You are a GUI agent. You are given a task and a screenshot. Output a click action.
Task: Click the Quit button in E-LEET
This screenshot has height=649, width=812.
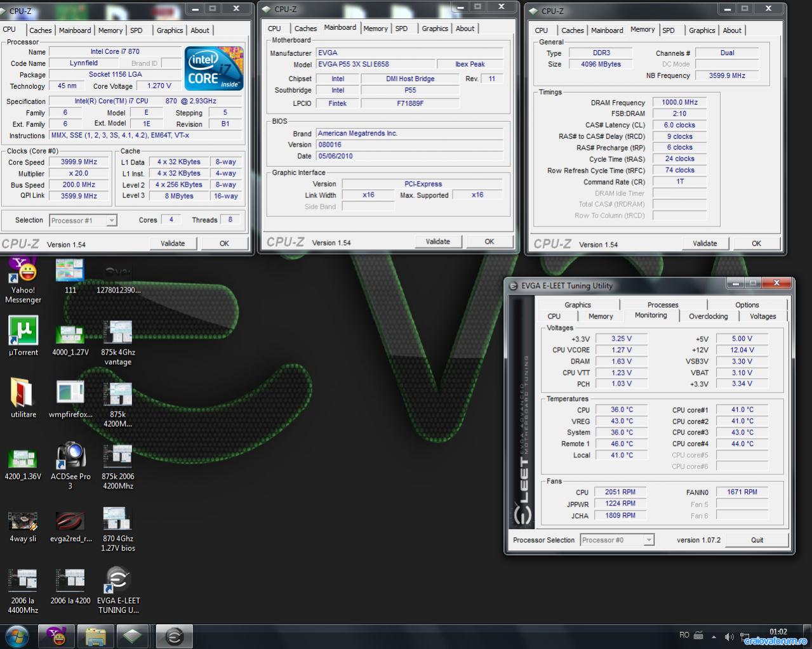(x=757, y=540)
